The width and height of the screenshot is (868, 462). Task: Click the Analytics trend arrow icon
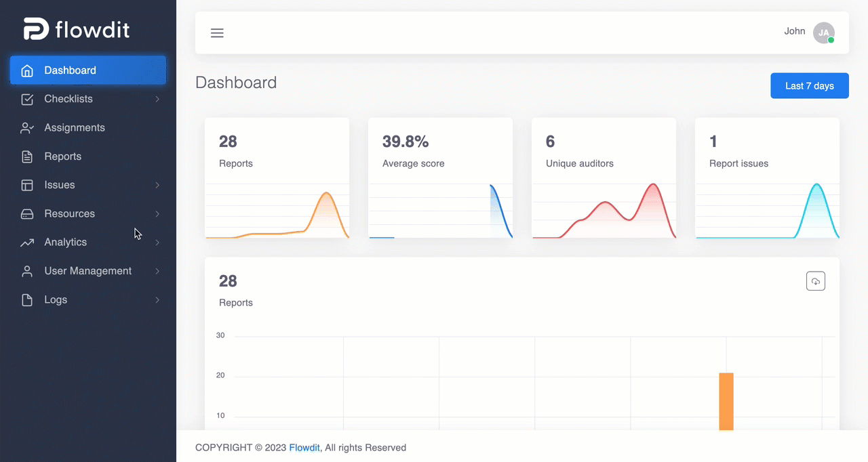point(27,242)
